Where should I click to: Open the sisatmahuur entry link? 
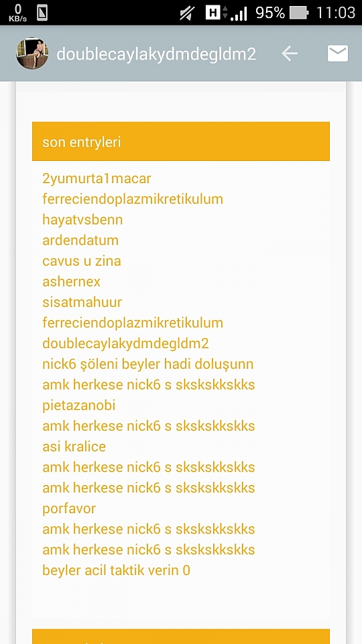point(82,303)
